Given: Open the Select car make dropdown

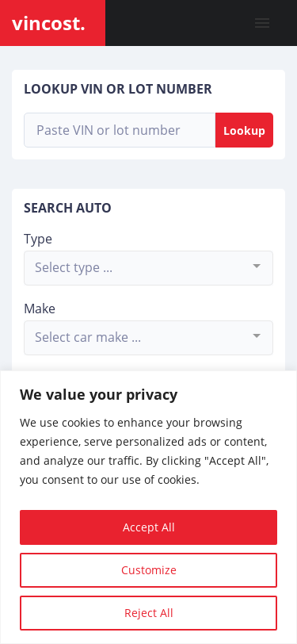Looking at the screenshot, I should [149, 338].
